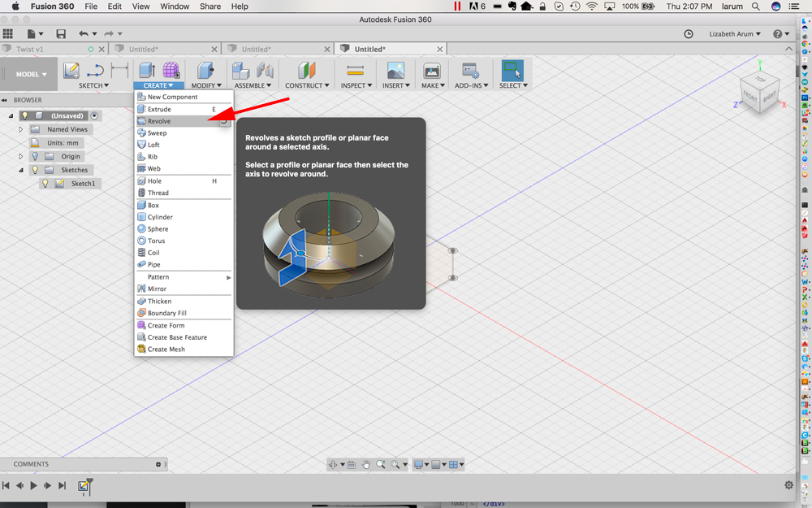The image size is (812, 508).
Task: Open timeline settings gear icon
Action: point(788,485)
